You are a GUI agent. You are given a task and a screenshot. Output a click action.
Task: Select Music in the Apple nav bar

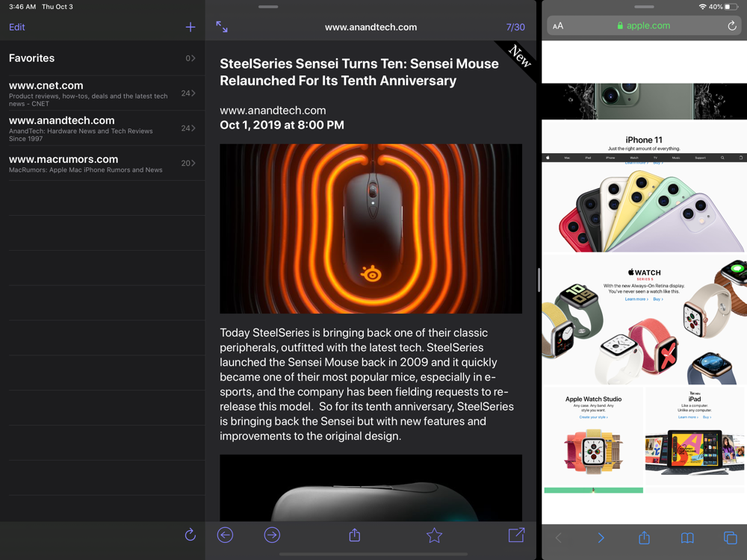pyautogui.click(x=676, y=158)
